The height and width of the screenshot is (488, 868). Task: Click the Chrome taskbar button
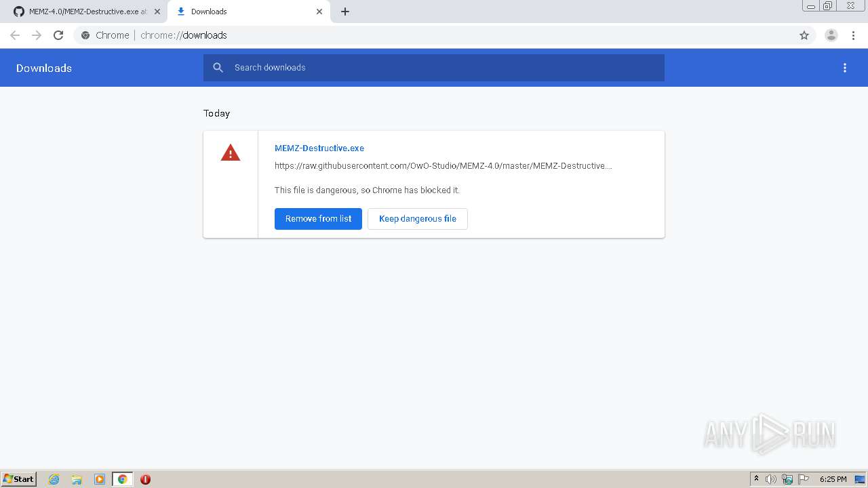click(x=123, y=479)
